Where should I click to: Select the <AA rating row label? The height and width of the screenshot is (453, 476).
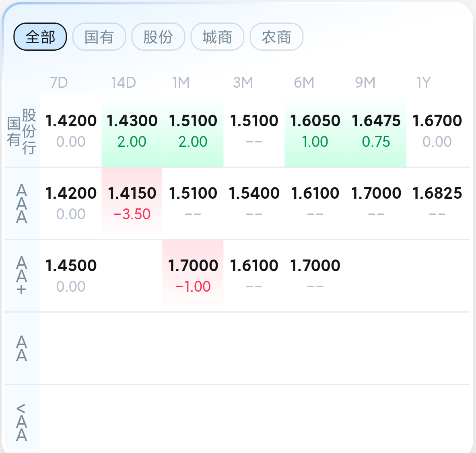(22, 422)
